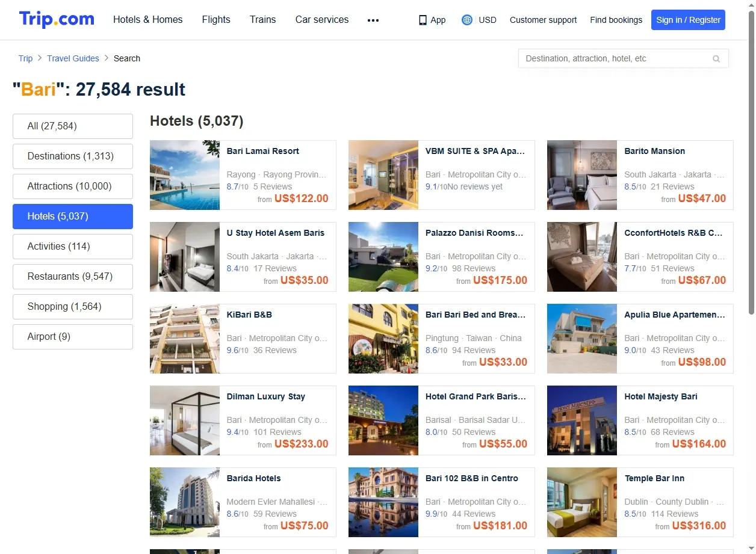Open Hotel Majesty Bari photo
This screenshot has height=554, width=756.
pos(582,420)
